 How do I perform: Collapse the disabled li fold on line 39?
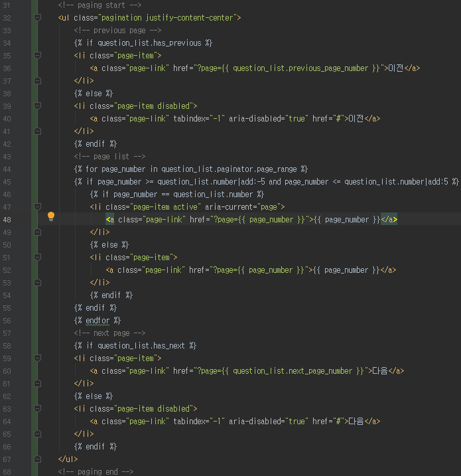38,106
